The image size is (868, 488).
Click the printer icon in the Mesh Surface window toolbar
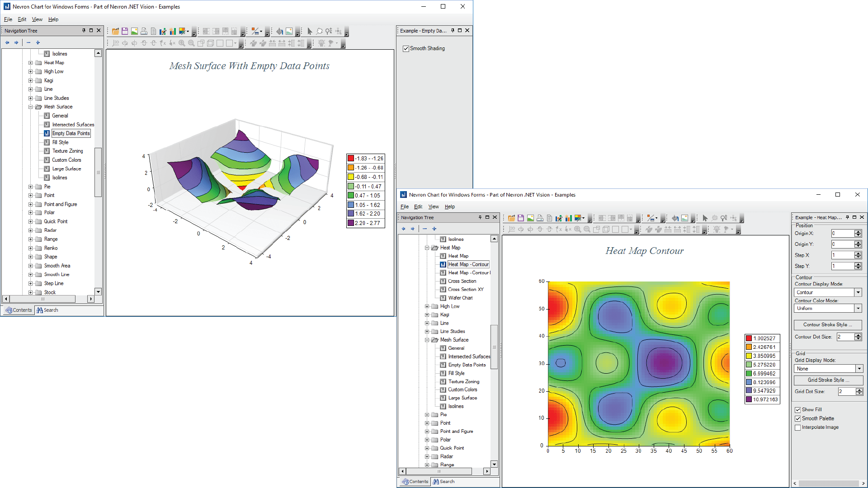pos(144,31)
